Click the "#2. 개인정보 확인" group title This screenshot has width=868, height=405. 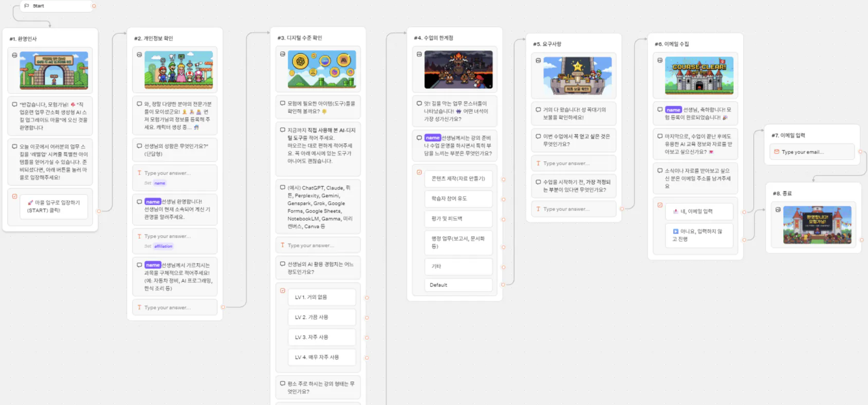pos(154,38)
